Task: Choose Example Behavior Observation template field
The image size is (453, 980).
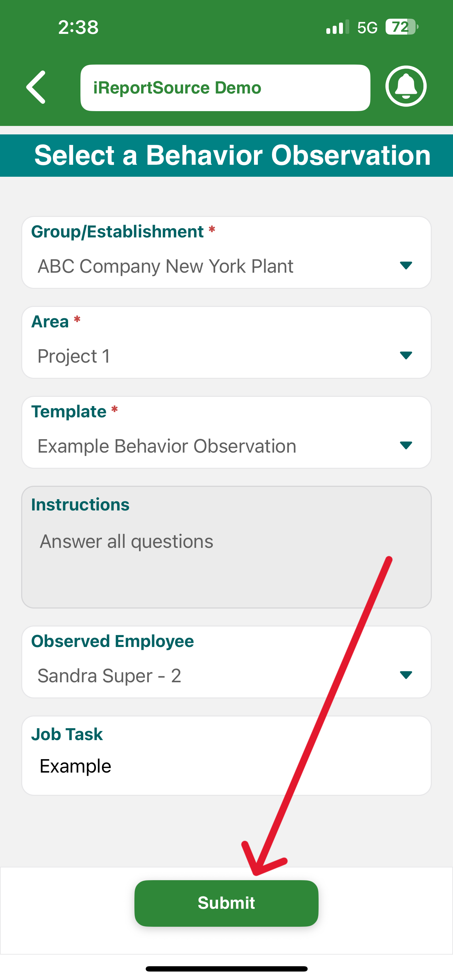Action: pos(226,432)
